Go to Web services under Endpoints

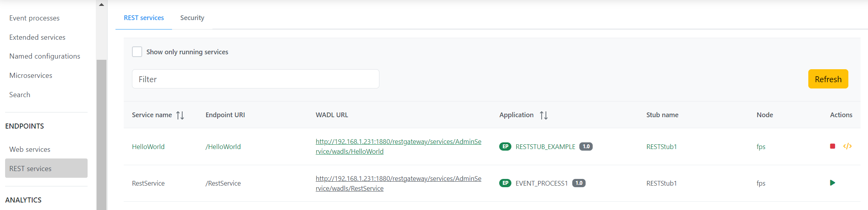coord(30,149)
